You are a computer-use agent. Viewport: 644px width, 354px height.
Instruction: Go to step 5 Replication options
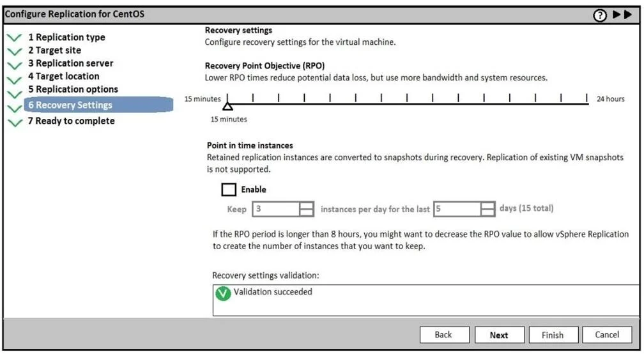(73, 89)
